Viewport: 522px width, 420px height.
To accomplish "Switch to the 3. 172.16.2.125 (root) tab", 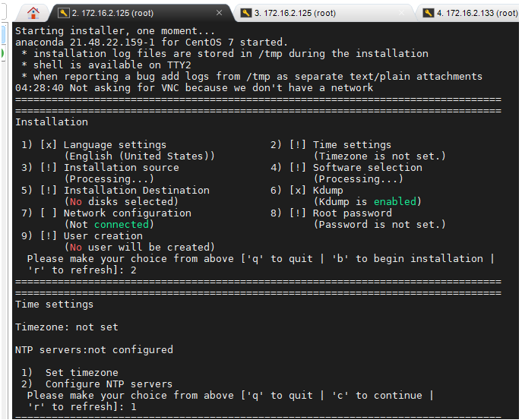I will pos(296,13).
